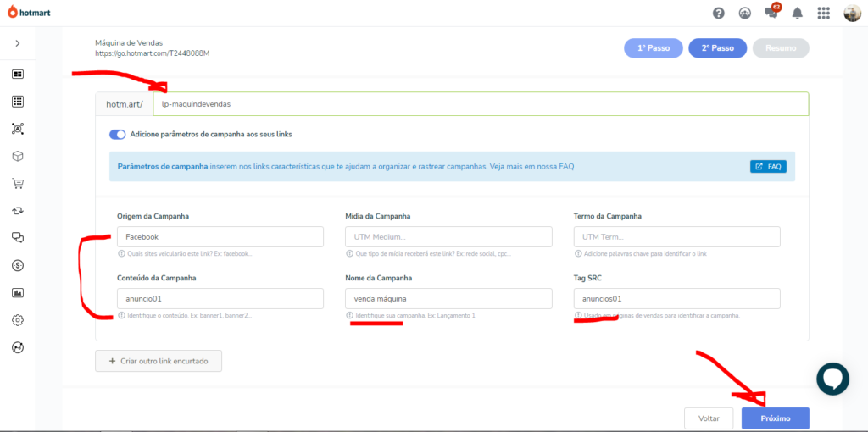The height and width of the screenshot is (432, 868).
Task: Click the Próximo button
Action: 775,418
